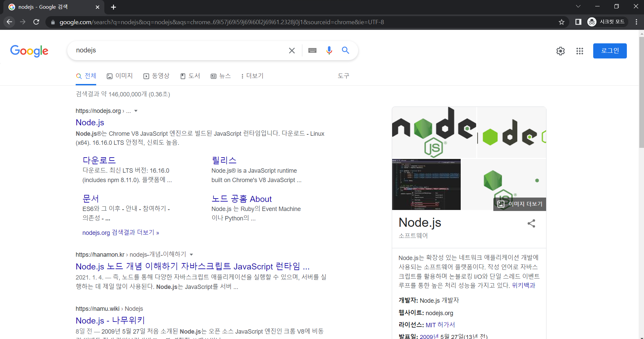The image size is (644, 339).
Task: Open Node.js 노드 개념 이해하기 result
Action: 192,266
